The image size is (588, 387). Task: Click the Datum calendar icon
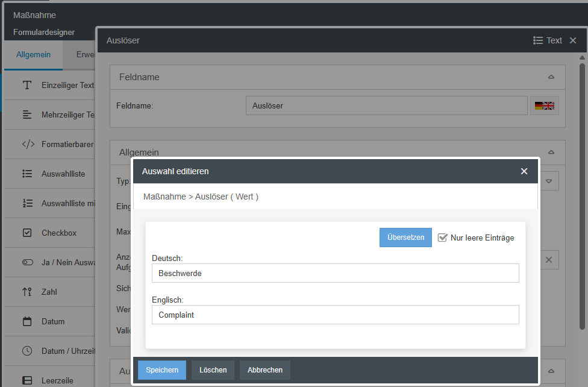click(x=27, y=321)
